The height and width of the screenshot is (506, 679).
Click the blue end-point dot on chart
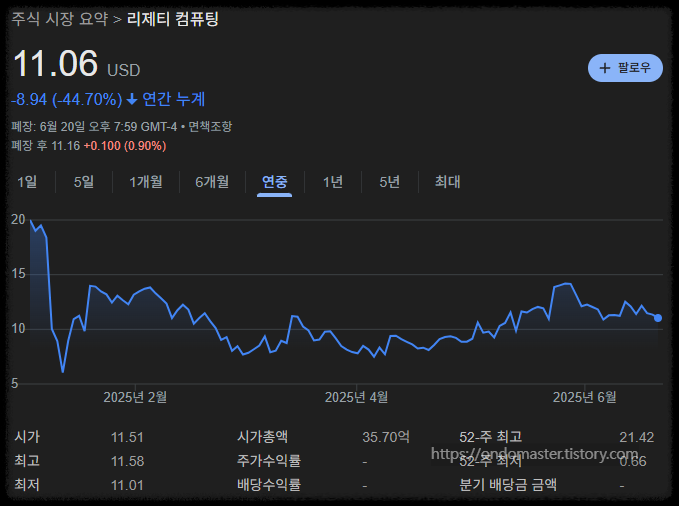[658, 318]
